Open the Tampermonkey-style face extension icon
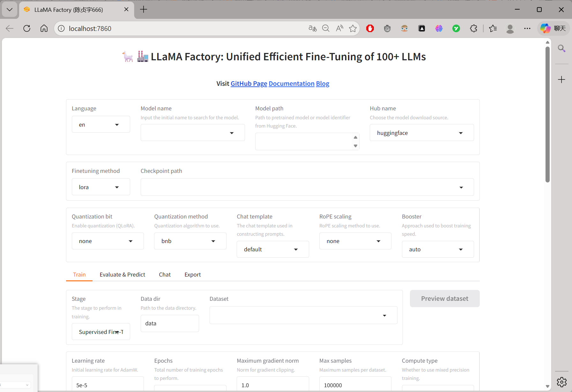This screenshot has width=572, height=392. click(387, 28)
